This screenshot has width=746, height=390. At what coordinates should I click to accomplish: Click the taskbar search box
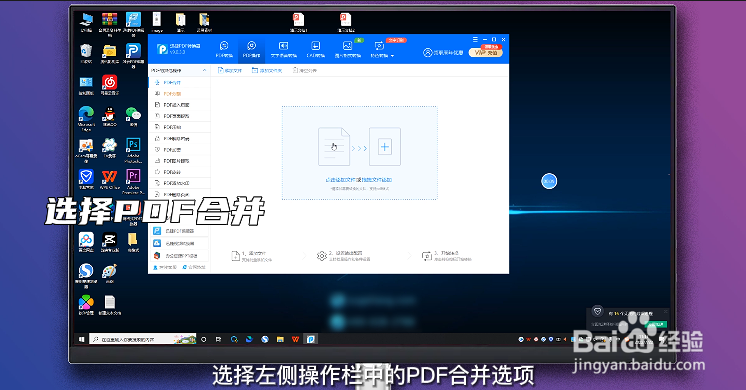[143, 339]
